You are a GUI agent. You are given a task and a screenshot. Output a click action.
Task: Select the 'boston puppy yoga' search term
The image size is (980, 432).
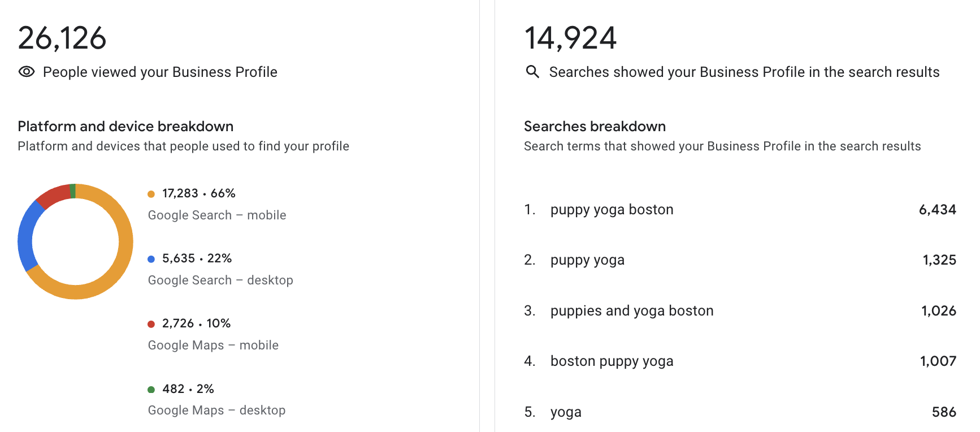pyautogui.click(x=612, y=361)
